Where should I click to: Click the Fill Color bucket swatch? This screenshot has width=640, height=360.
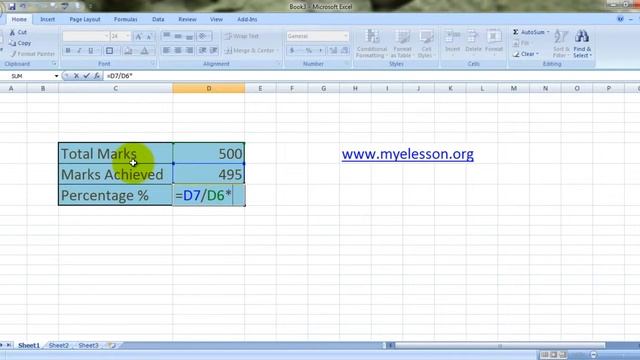pos(128,51)
